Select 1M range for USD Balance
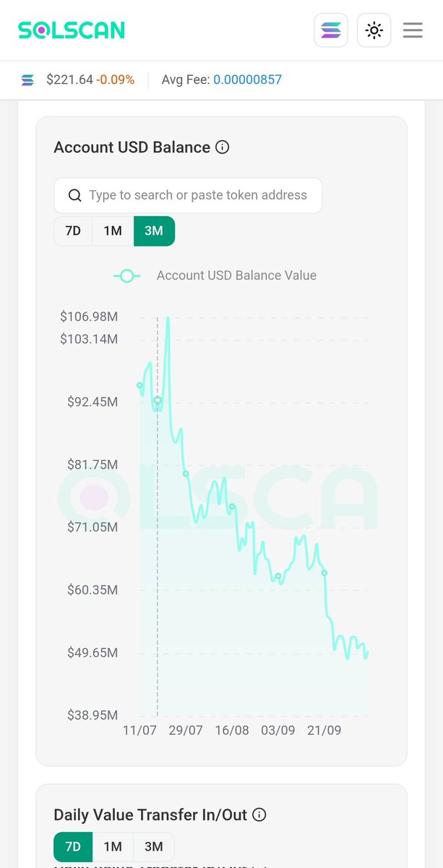The height and width of the screenshot is (868, 443). pos(113,231)
